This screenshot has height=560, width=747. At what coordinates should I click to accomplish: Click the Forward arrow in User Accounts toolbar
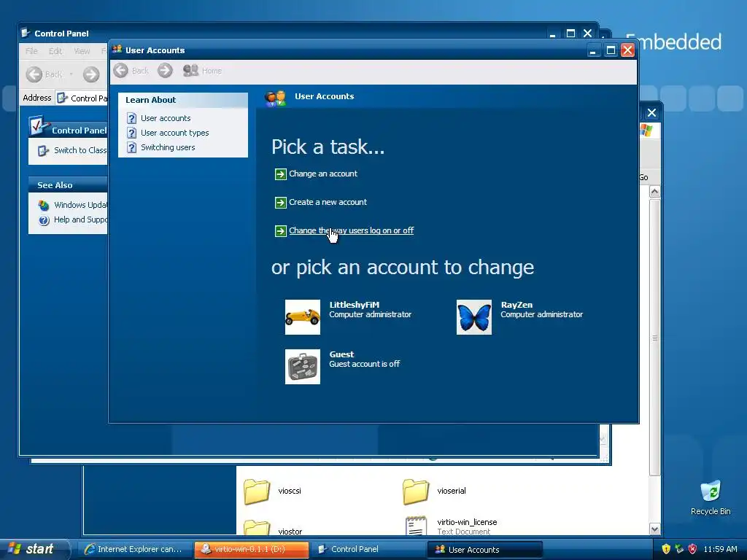(x=165, y=71)
